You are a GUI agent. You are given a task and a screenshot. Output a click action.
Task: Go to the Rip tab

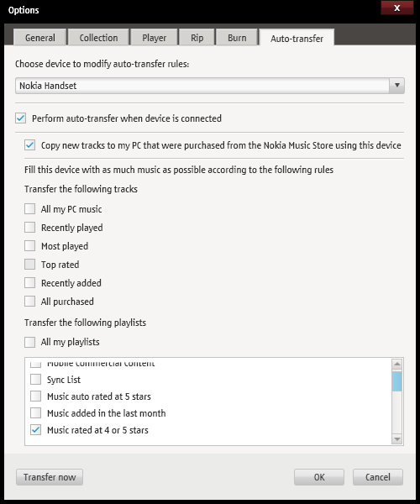pos(197,38)
